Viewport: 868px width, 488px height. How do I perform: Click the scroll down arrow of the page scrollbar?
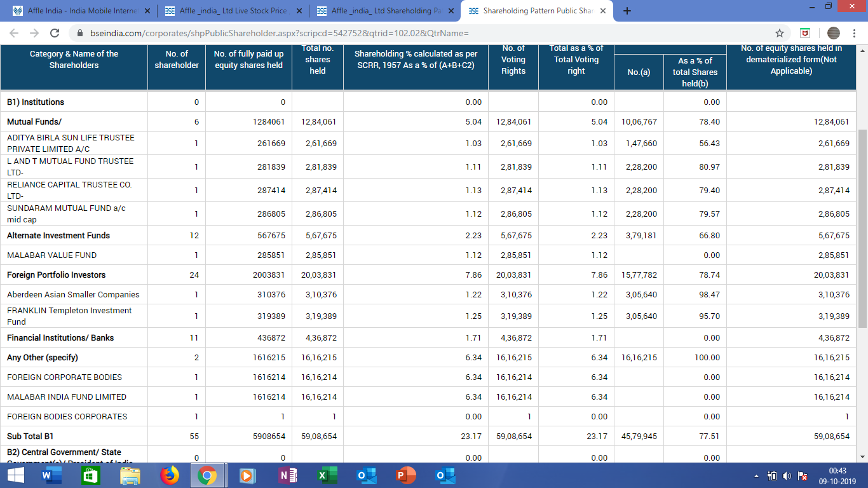pyautogui.click(x=862, y=457)
